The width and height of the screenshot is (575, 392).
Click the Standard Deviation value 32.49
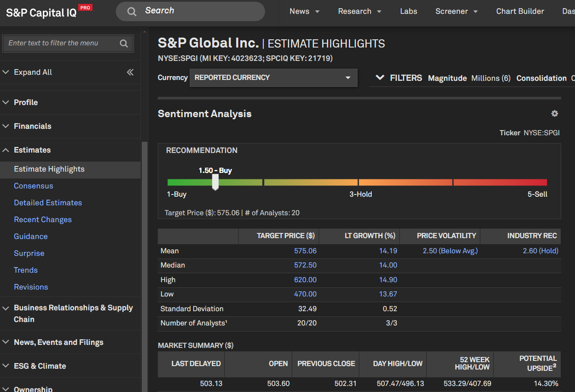pyautogui.click(x=307, y=309)
